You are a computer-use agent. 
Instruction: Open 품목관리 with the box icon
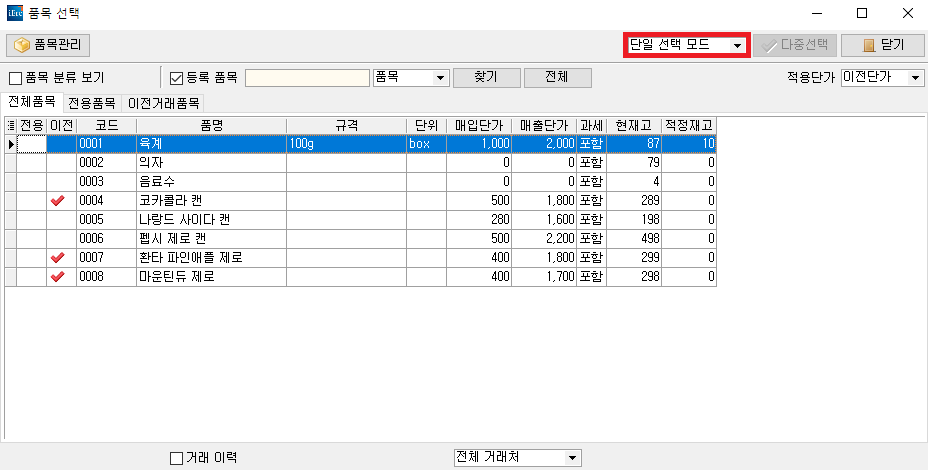click(x=49, y=45)
